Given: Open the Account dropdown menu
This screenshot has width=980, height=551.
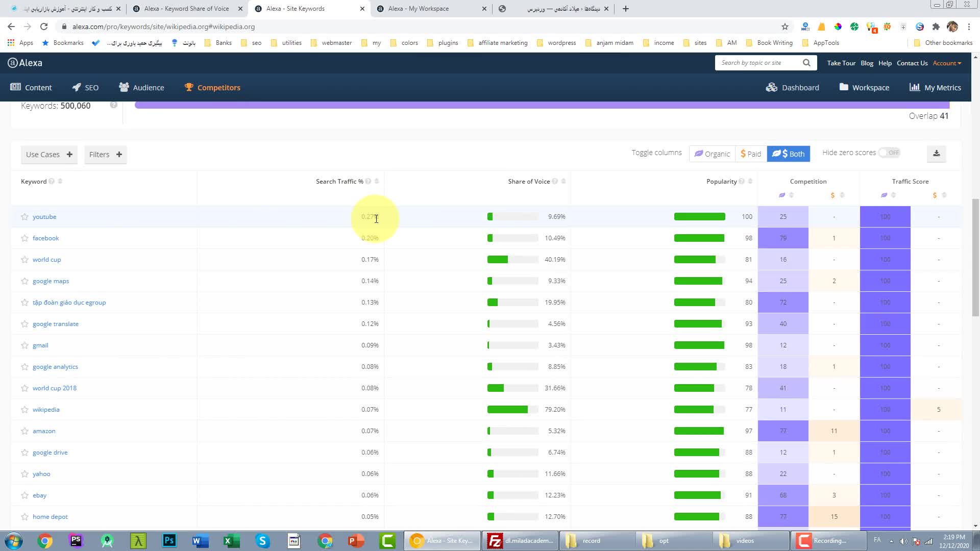Looking at the screenshot, I should [x=947, y=63].
